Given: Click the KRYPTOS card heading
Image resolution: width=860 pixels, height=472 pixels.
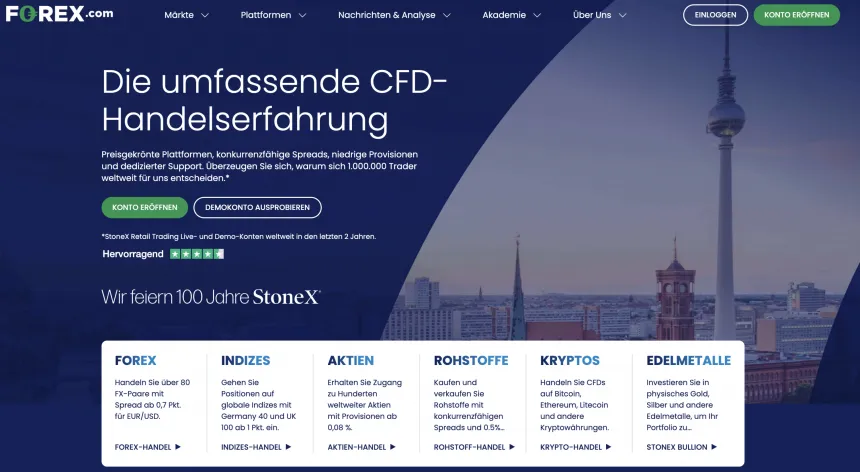Looking at the screenshot, I should [x=570, y=360].
